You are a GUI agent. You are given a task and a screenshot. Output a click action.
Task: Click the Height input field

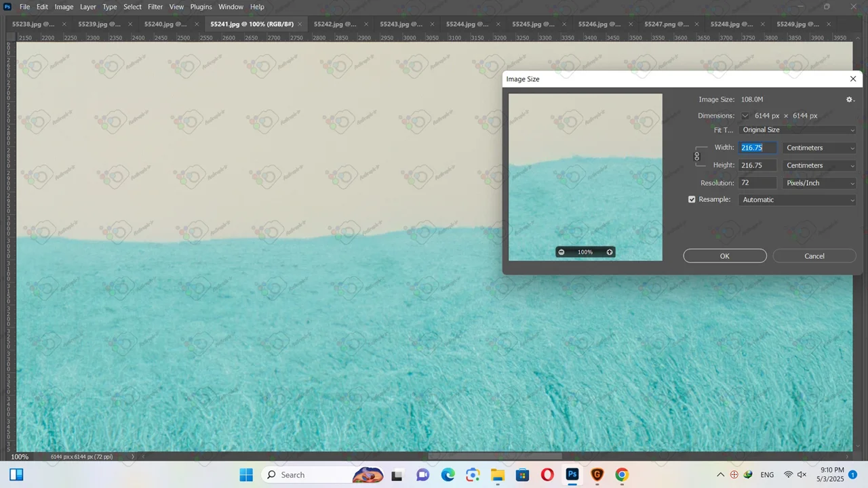tap(757, 165)
